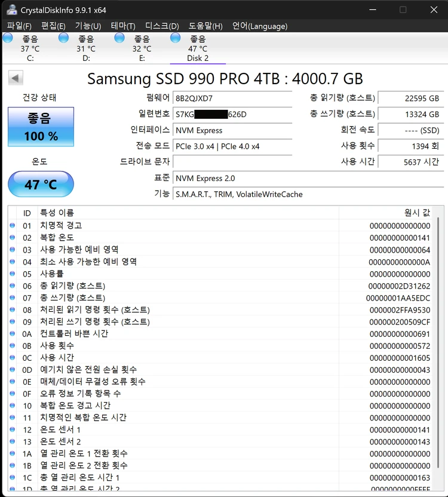Click the CrystalDiskInfo app icon in title bar
The width and height of the screenshot is (448, 497).
[x=12, y=10]
